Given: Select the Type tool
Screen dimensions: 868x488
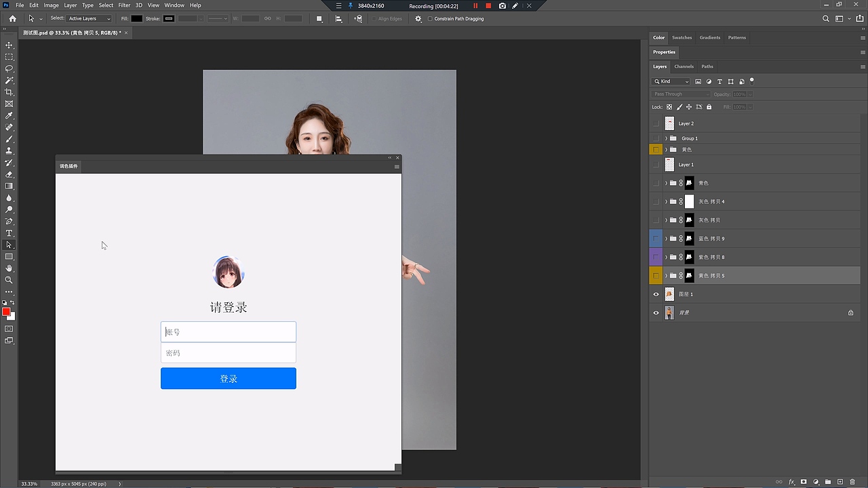Looking at the screenshot, I should 9,233.
